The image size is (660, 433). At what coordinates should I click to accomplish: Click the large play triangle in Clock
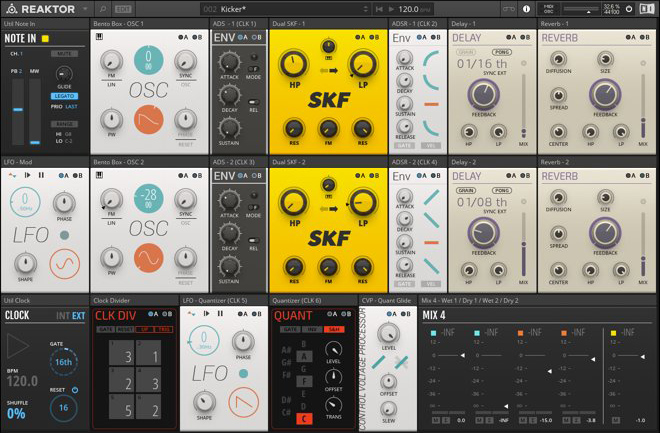tap(18, 346)
